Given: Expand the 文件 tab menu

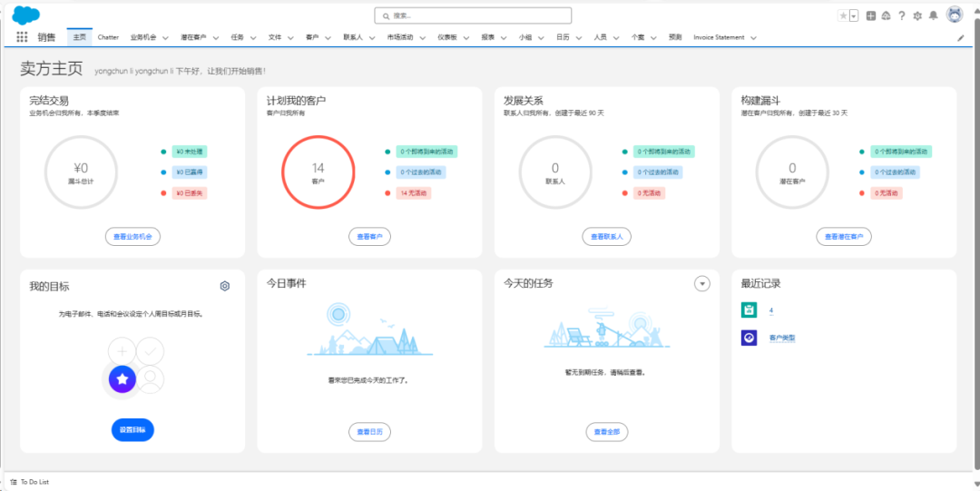Looking at the screenshot, I should point(290,37).
